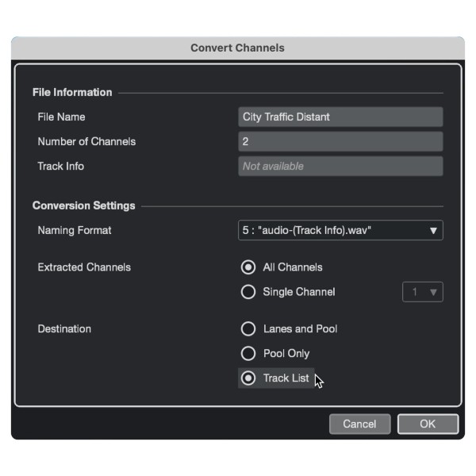This screenshot has width=476, height=476.
Task: Open the Naming Format dropdown
Action: (340, 230)
